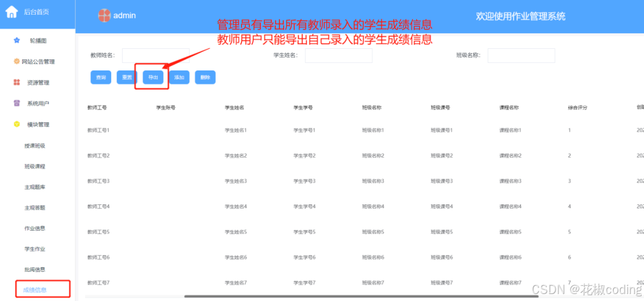Click the 学生学号5 cell

coord(304,232)
